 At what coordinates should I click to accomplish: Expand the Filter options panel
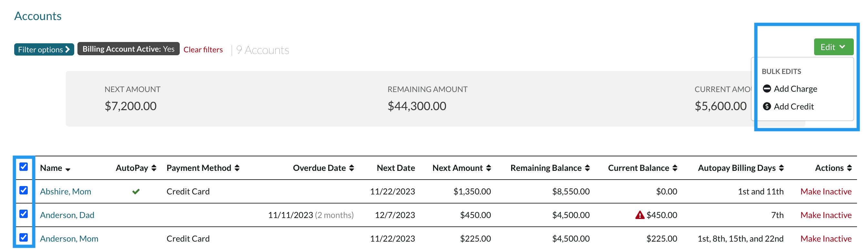(44, 49)
